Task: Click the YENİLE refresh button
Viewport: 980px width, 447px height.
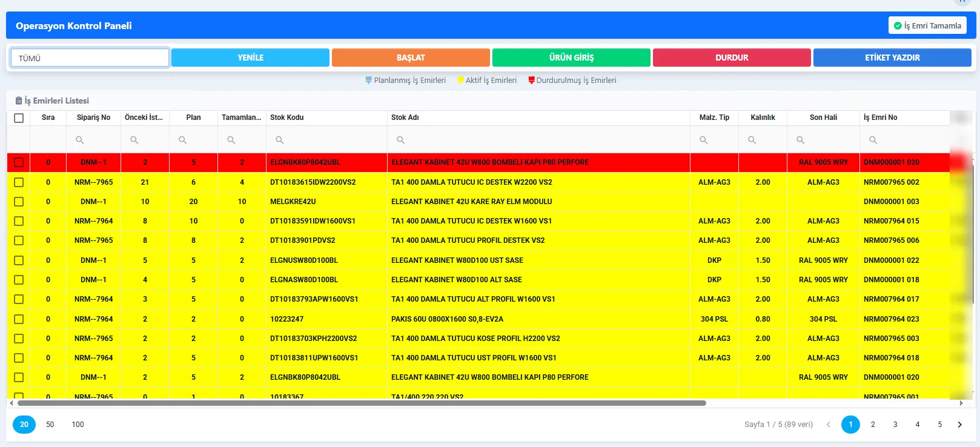Action: coord(250,58)
